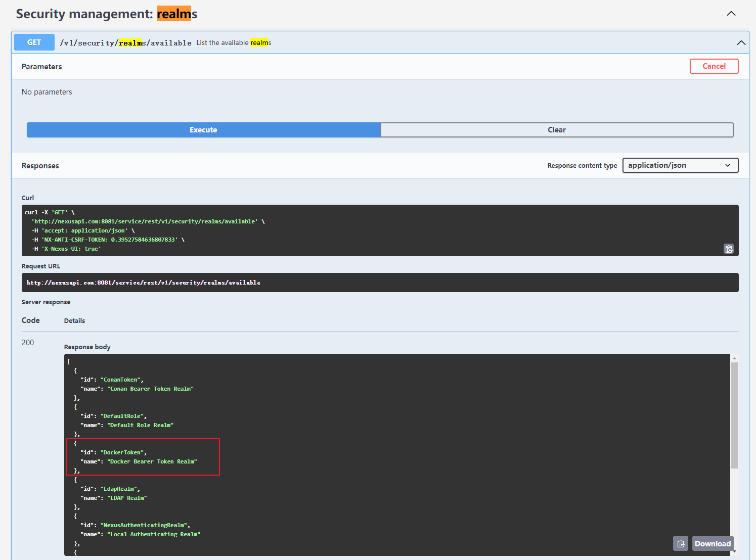Click the response body scrollbar thumb

point(734,415)
